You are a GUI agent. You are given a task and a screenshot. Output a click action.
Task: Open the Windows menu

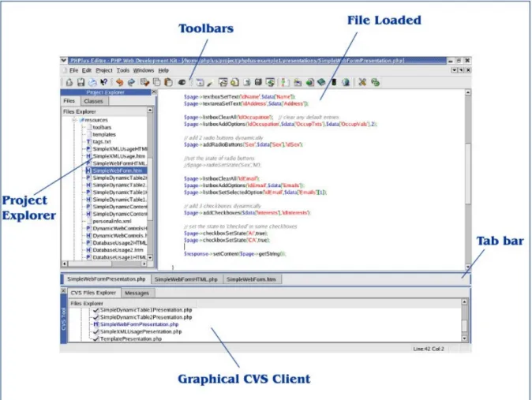tap(143, 70)
